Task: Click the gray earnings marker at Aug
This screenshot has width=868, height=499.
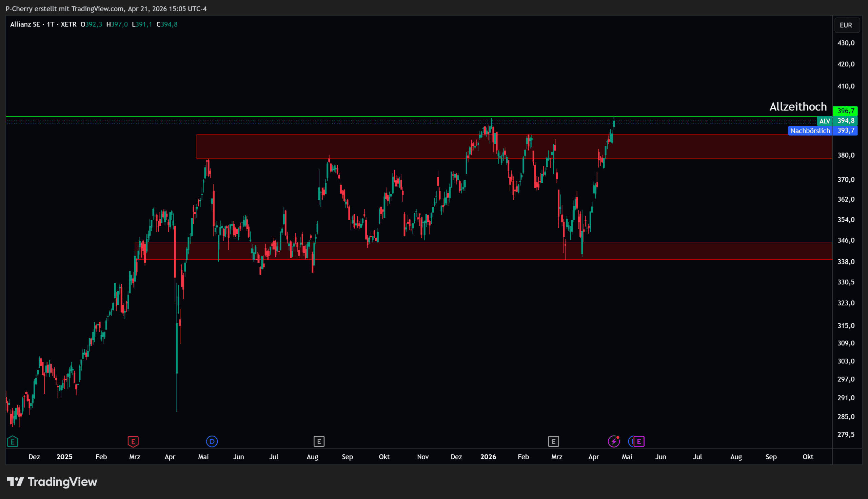Action: coord(319,441)
